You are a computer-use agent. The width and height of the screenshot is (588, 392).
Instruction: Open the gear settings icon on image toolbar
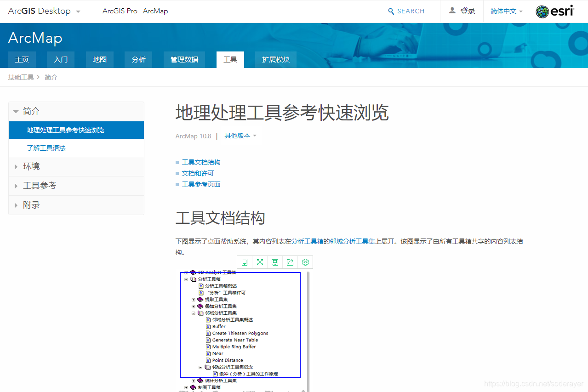tap(305, 262)
